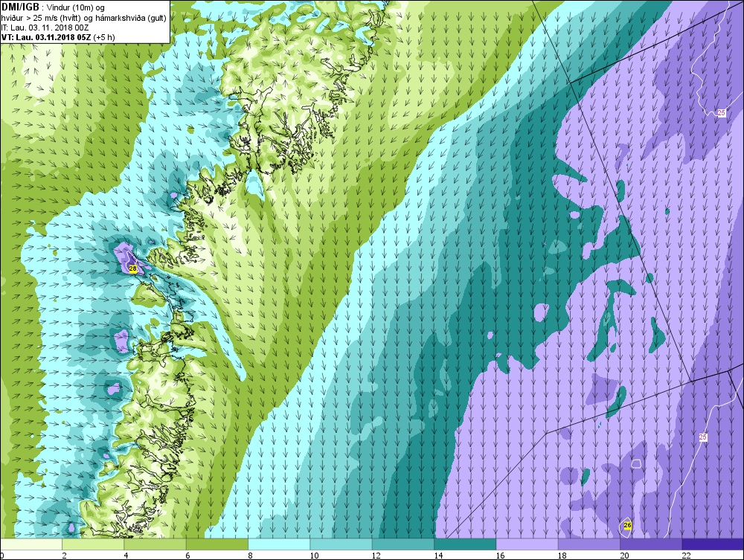The height and width of the screenshot is (560, 744).
Task: Click the 'VT: Lau. 03.11.2018 05Z (+5 h)' line
Action: coord(58,37)
